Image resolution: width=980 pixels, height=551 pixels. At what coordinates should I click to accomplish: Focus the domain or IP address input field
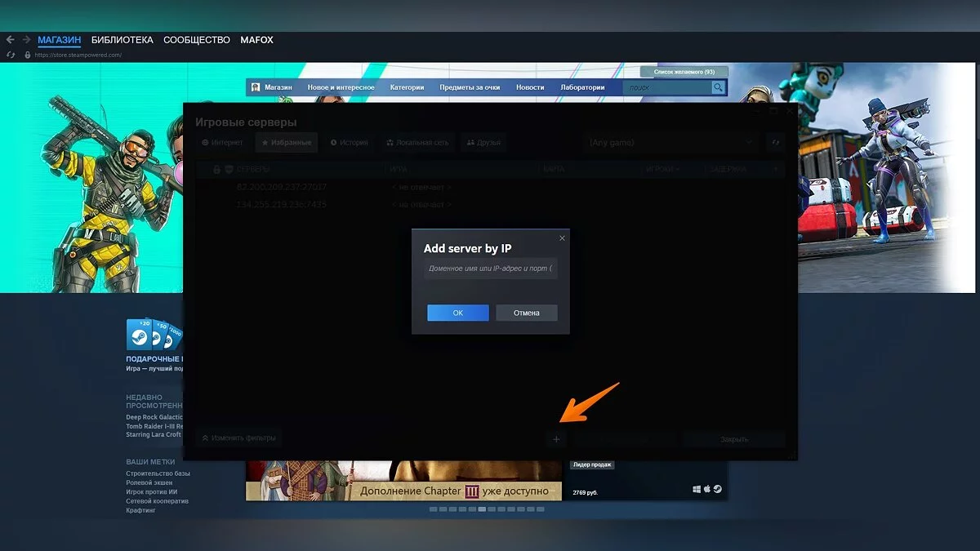[x=490, y=268]
